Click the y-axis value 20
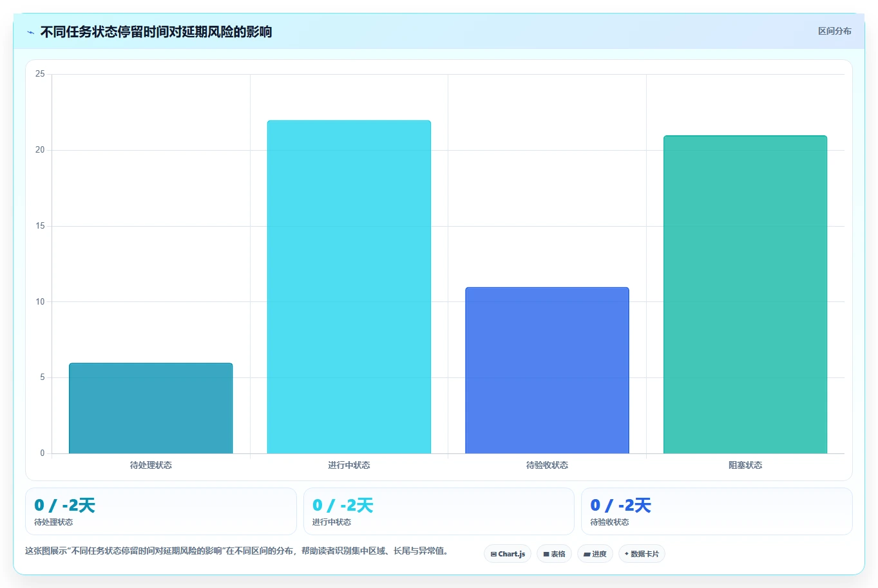The image size is (878, 588). click(x=40, y=150)
